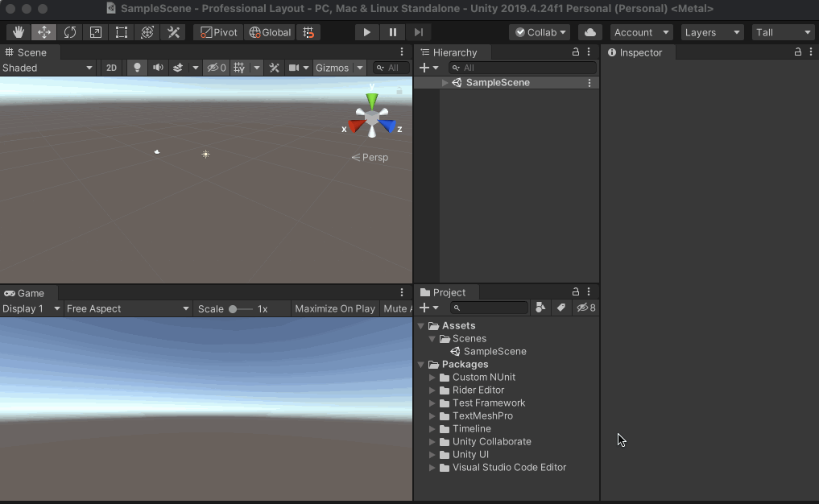Open Gizmos dropdown arrow
819x504 pixels.
coord(360,68)
